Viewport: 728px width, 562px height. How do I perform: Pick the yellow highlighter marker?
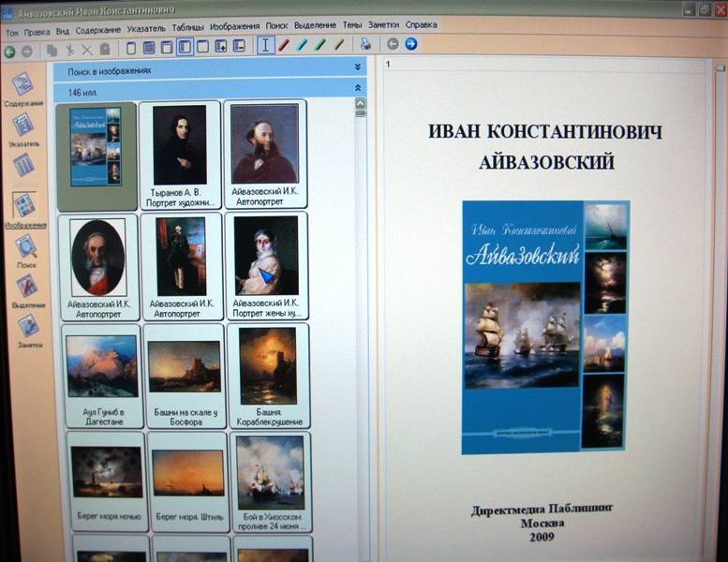(339, 44)
